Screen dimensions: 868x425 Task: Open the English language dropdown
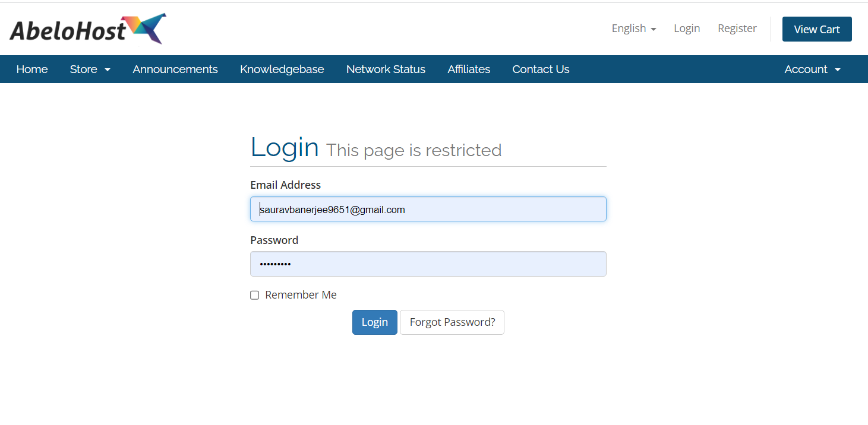tap(633, 28)
